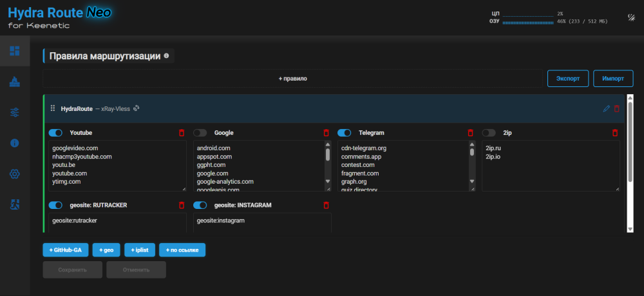The width and height of the screenshot is (644, 296).
Task: Click the + правило add rule bar
Action: [x=293, y=78]
